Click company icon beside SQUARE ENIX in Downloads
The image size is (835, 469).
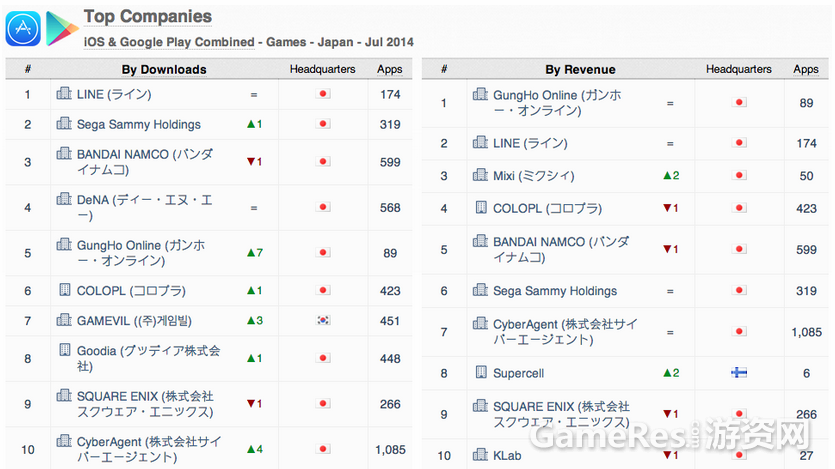tap(64, 395)
